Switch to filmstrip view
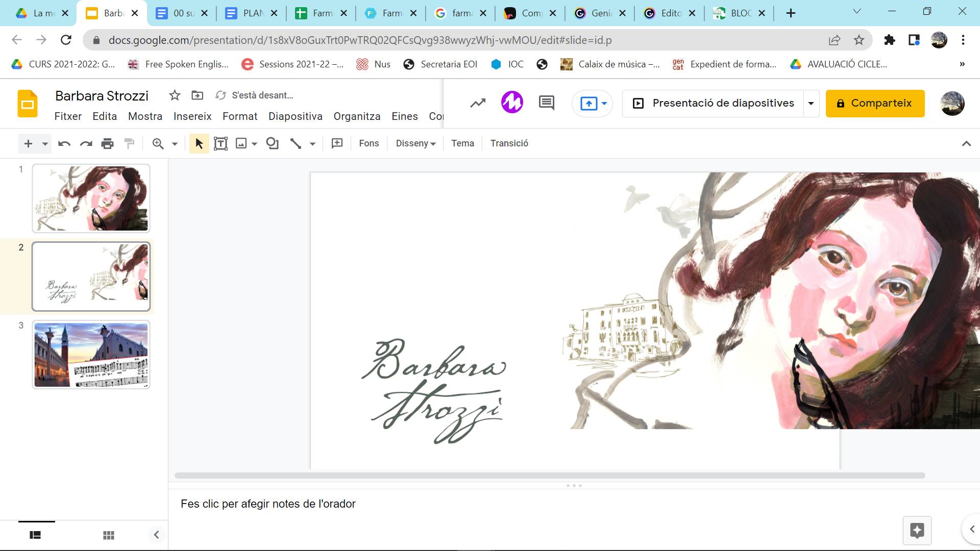The image size is (980, 551). point(35,535)
